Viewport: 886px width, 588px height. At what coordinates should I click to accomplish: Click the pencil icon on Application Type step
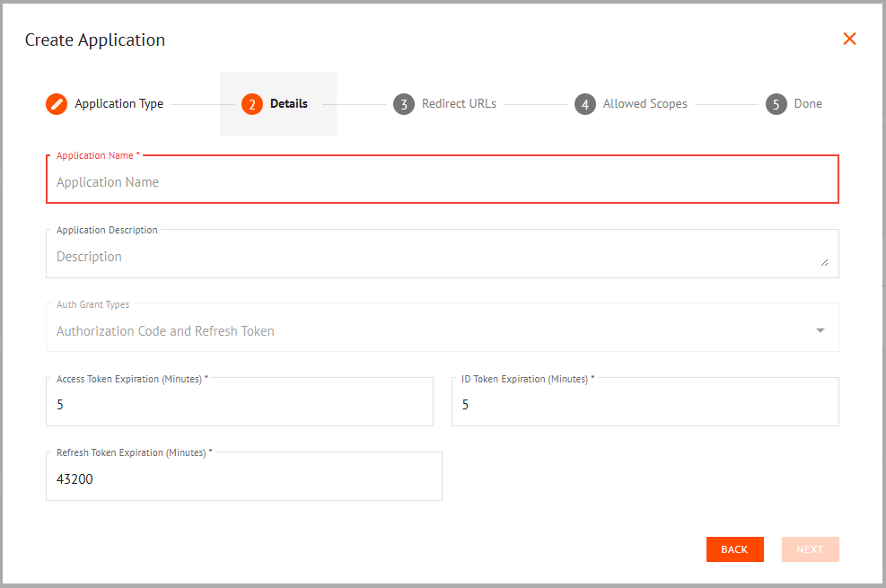pyautogui.click(x=56, y=103)
